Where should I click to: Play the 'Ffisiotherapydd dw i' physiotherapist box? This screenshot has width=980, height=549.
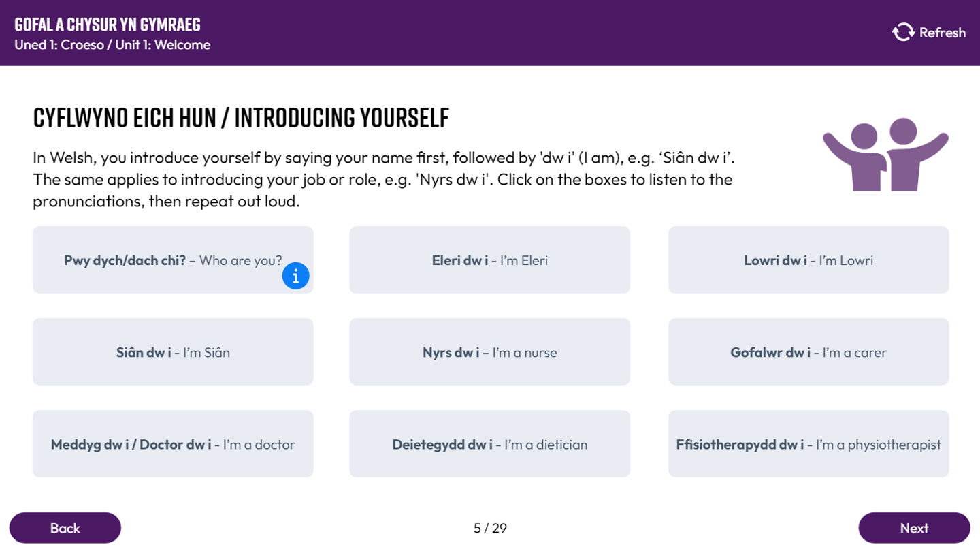(x=808, y=444)
